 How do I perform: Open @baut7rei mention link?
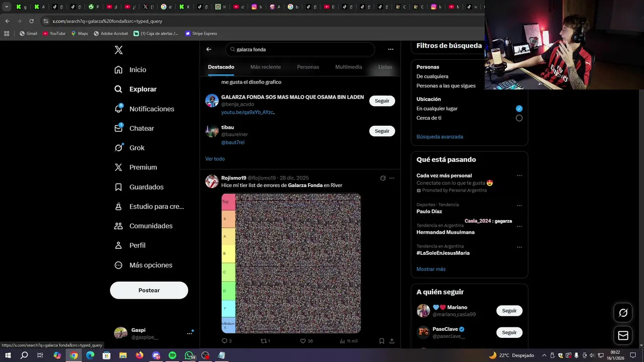(233, 142)
